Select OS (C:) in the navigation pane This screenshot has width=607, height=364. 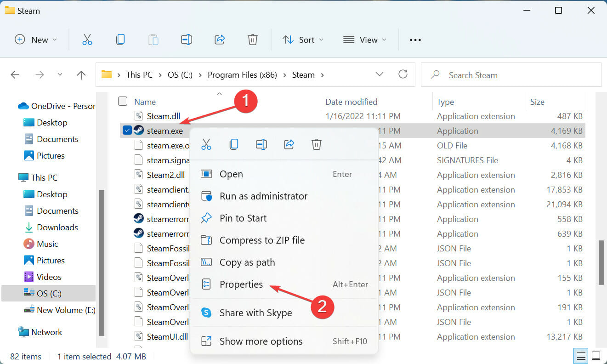(x=48, y=293)
